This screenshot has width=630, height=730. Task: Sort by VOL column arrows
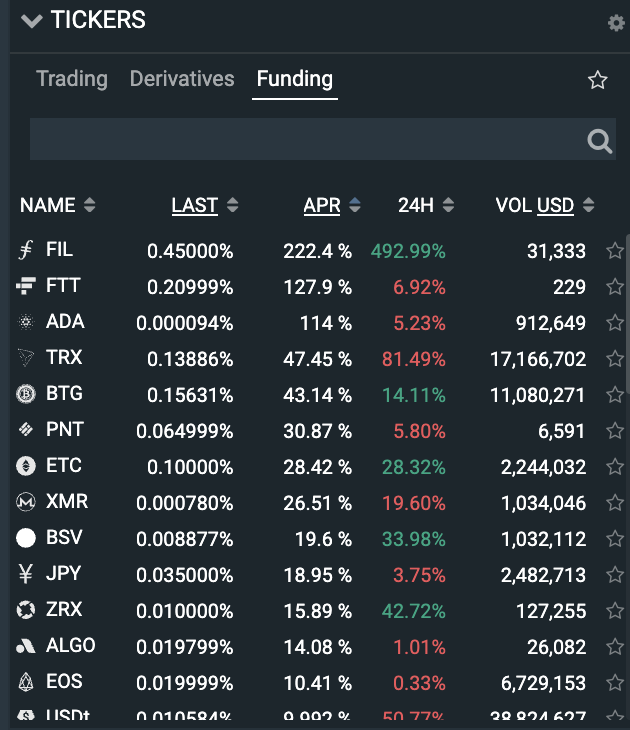[x=589, y=205]
